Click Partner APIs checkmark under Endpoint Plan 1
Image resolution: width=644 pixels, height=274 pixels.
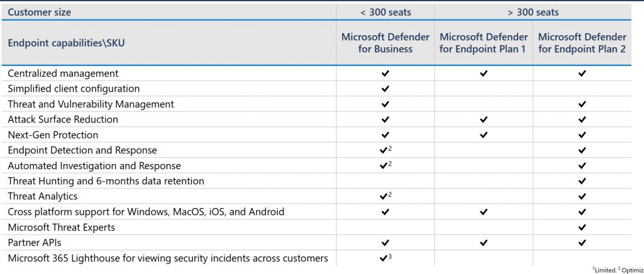[x=484, y=243]
